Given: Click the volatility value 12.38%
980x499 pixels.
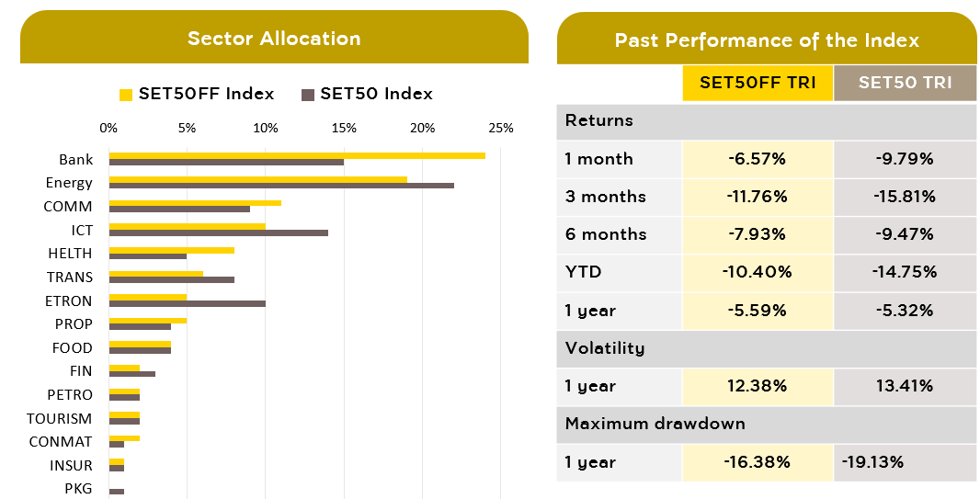Looking at the screenshot, I should (758, 386).
